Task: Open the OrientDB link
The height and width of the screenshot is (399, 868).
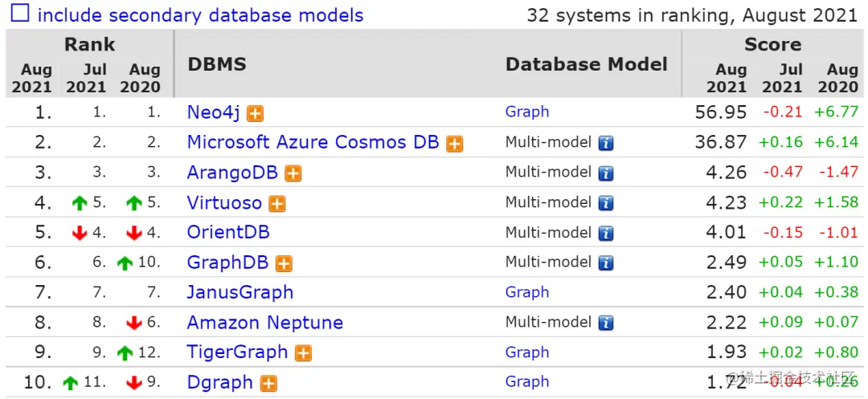Action: pyautogui.click(x=227, y=233)
